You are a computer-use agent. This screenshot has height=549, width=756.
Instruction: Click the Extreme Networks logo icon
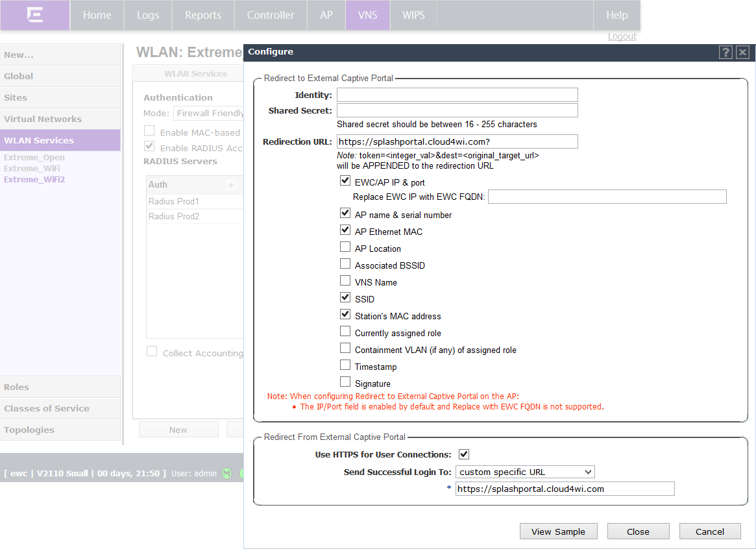[x=34, y=15]
